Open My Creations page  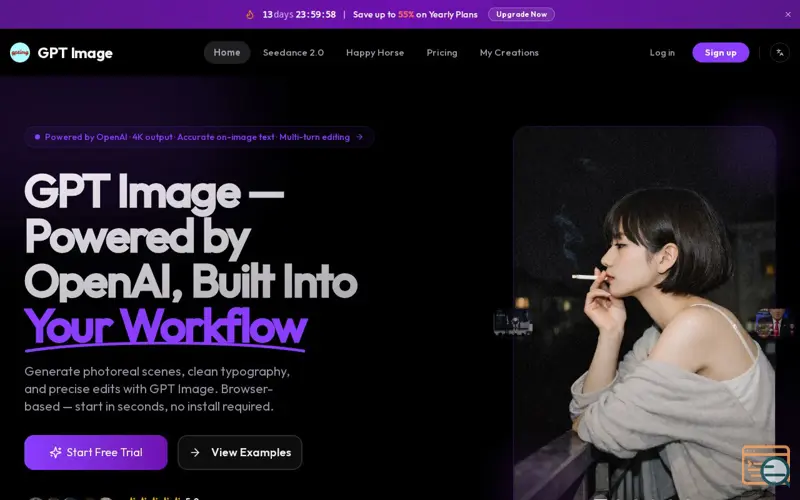click(509, 53)
